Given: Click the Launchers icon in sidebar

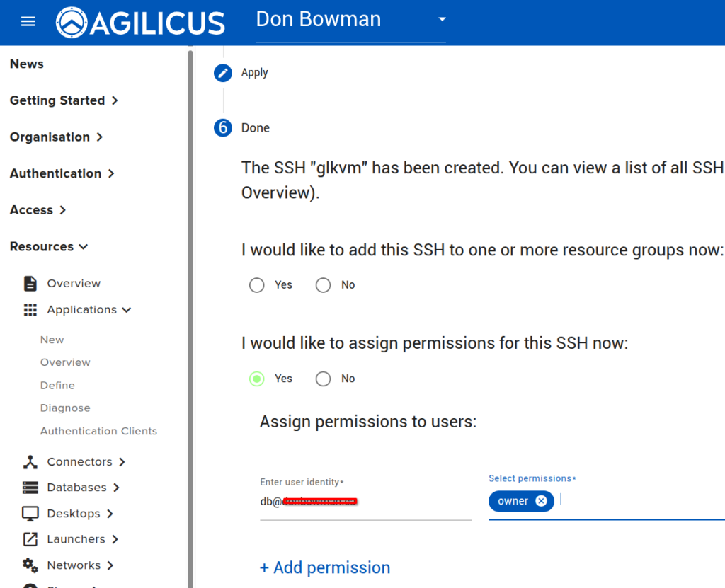Looking at the screenshot, I should click(x=30, y=539).
